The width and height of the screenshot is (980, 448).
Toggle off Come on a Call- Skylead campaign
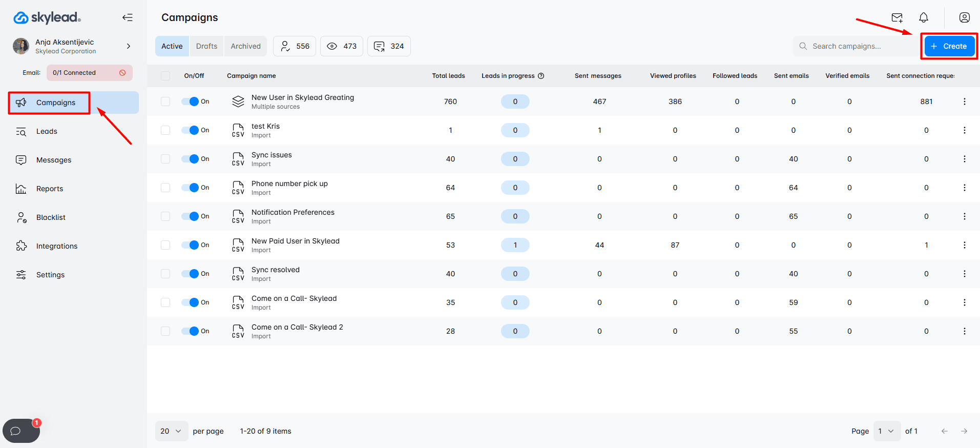pyautogui.click(x=190, y=302)
